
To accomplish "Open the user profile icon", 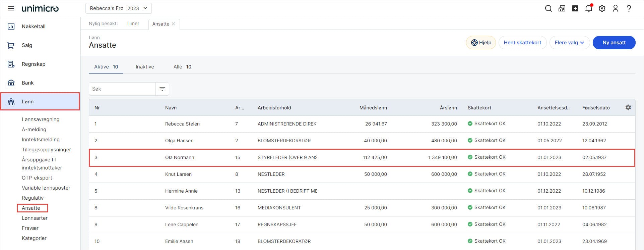I will (x=615, y=8).
